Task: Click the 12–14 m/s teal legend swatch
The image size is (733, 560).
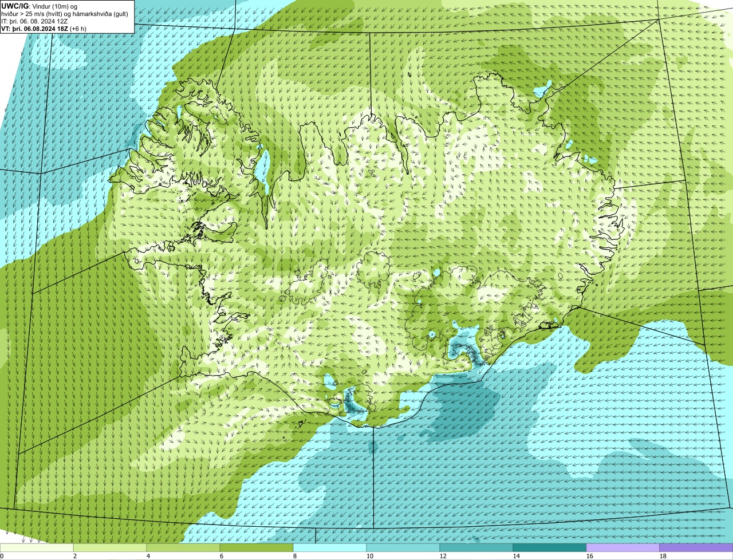Action: coord(476,547)
